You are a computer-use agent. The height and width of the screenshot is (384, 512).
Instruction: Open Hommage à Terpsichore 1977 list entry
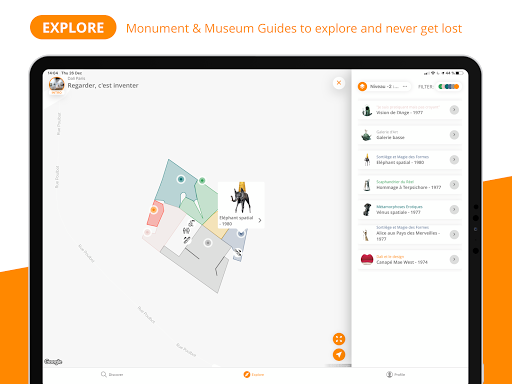click(x=410, y=185)
